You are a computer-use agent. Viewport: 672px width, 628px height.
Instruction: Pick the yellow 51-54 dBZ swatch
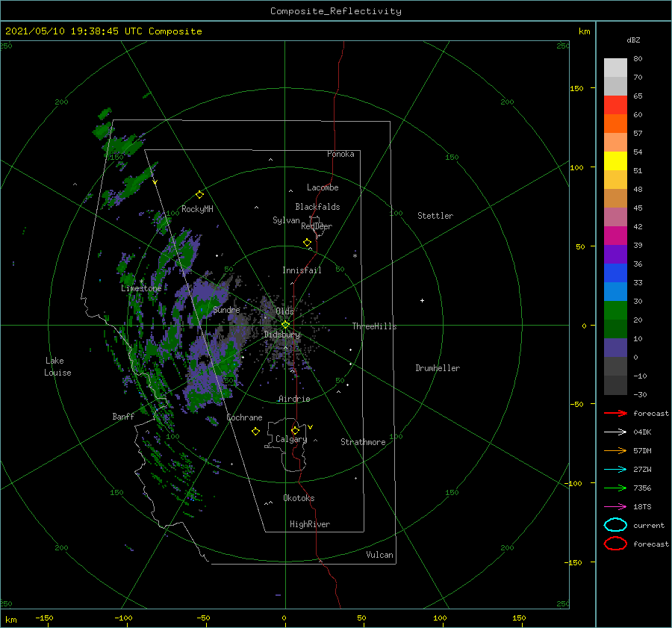coord(615,161)
